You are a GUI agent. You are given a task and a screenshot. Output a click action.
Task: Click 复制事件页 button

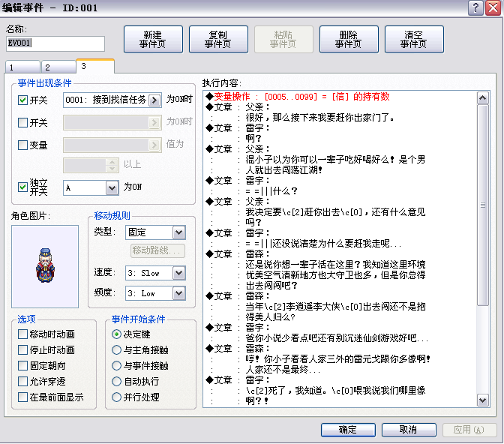218,40
